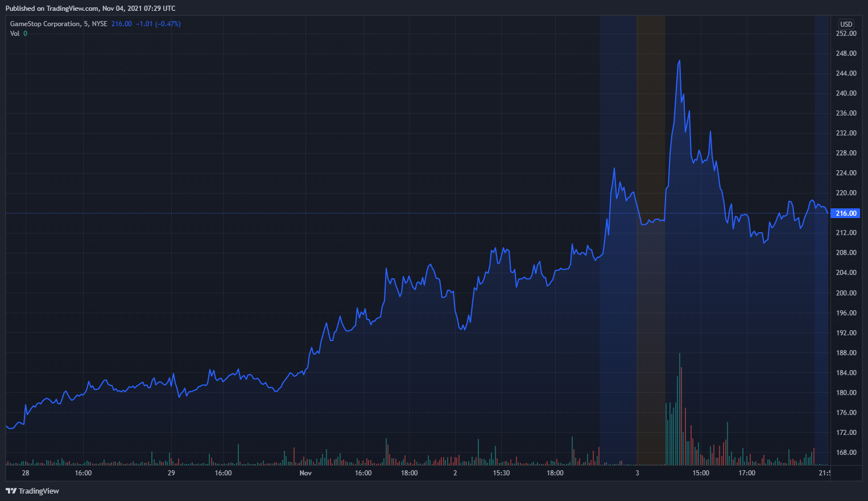This screenshot has width=868, height=501.
Task: Click the 240.00 price axis label
Action: (846, 93)
